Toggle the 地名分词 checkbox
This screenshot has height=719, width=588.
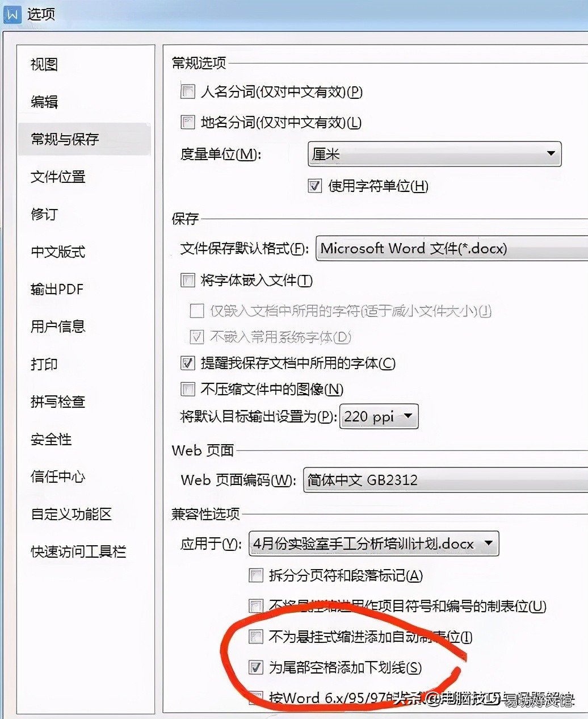coord(188,122)
